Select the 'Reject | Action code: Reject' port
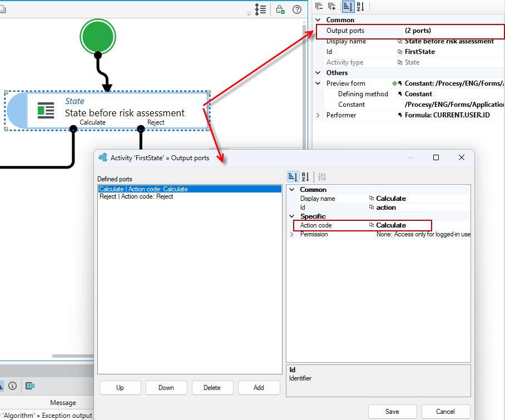The image size is (505, 420). point(190,196)
